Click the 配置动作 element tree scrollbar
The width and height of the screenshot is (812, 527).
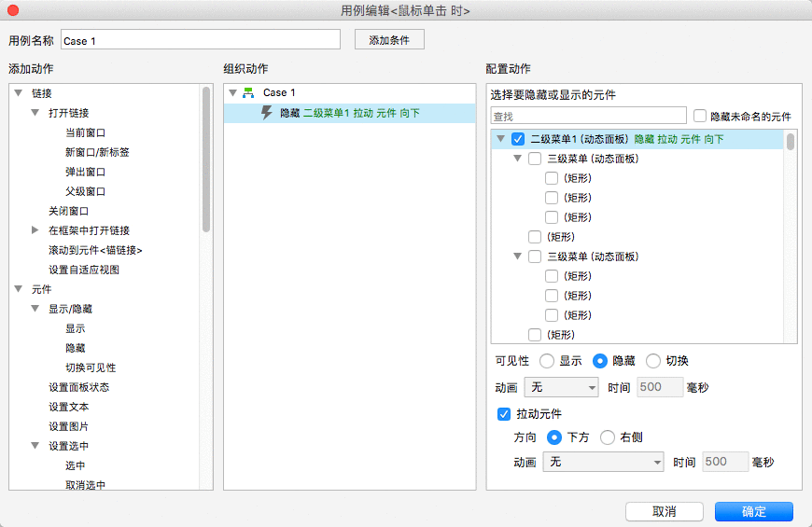click(791, 142)
